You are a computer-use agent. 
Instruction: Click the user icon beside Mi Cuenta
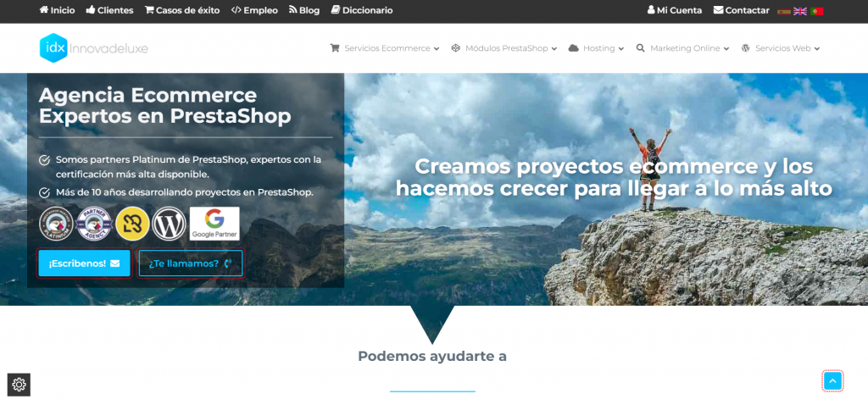tap(651, 10)
